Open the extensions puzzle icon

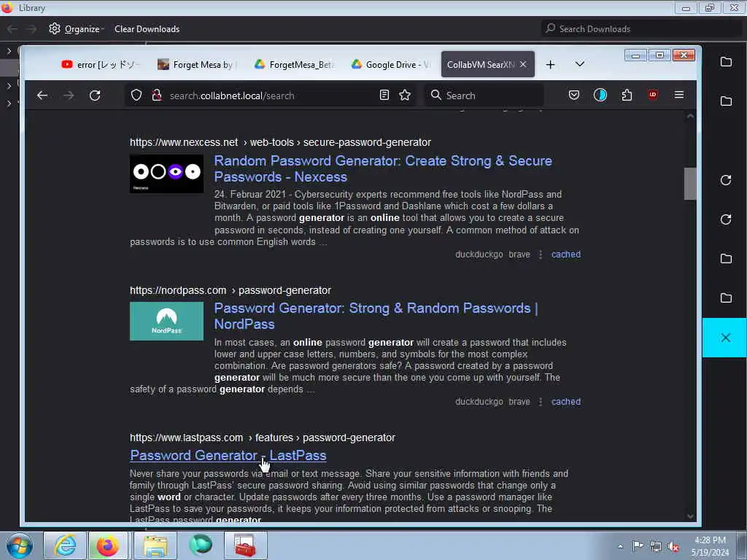[x=627, y=96]
